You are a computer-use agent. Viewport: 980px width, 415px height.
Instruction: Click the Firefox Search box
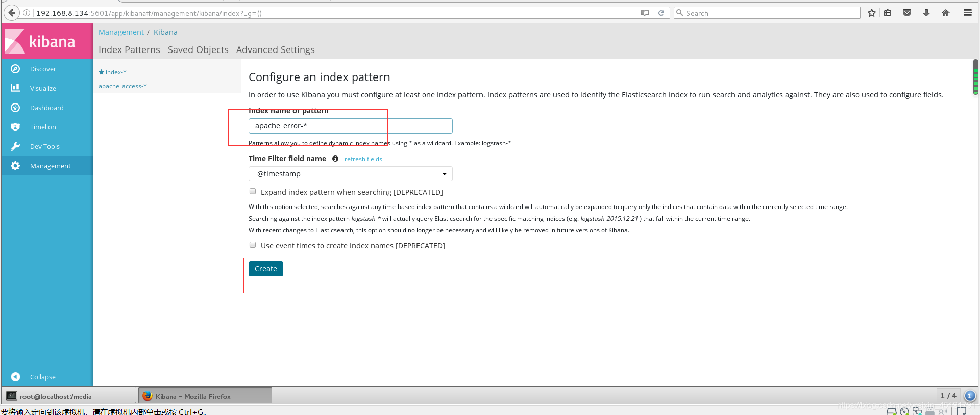[767, 13]
